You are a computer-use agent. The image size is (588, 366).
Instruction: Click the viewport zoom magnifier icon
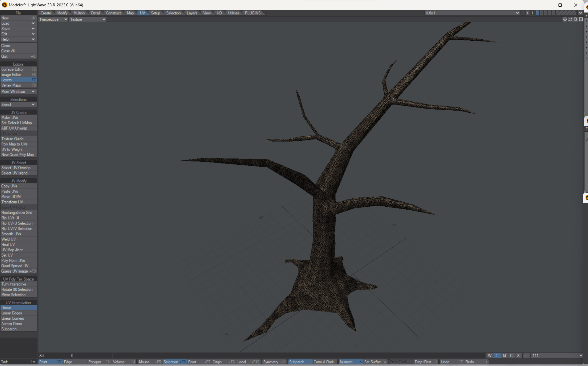tap(576, 19)
